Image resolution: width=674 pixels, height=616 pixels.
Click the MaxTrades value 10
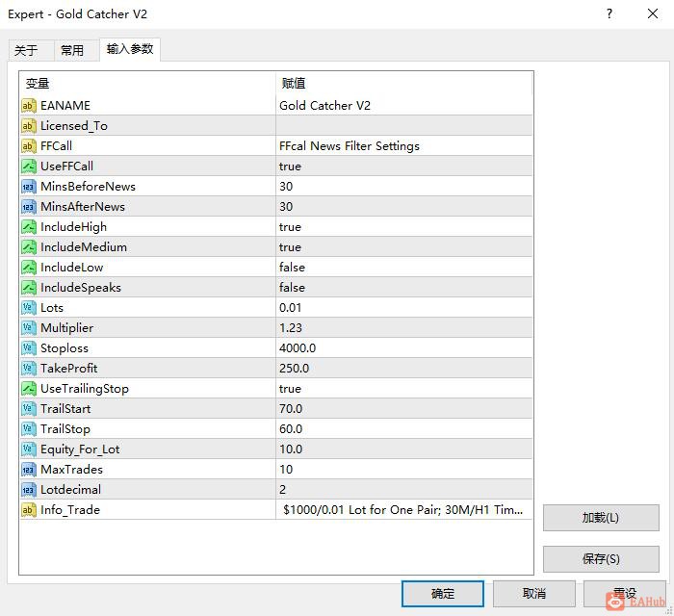coord(286,470)
